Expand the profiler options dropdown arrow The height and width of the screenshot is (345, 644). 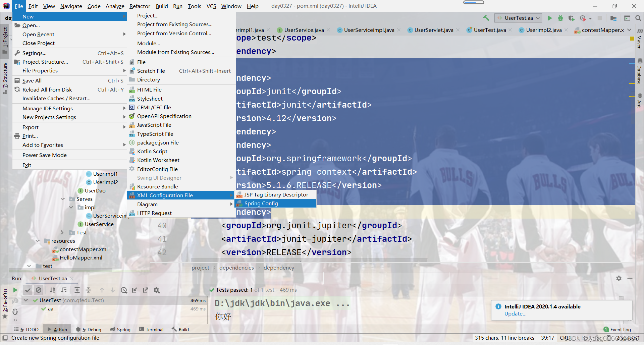click(x=590, y=18)
